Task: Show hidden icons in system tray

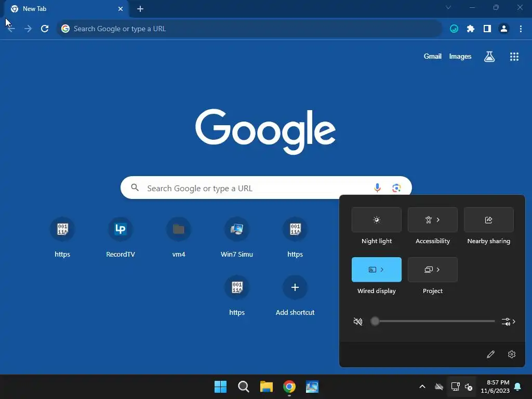Action: [x=422, y=387]
